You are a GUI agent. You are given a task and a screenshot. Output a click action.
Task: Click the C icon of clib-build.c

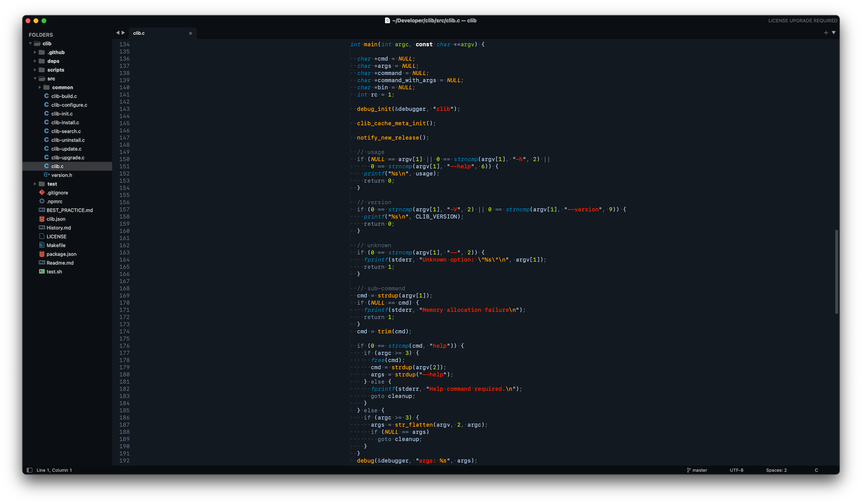coord(47,96)
